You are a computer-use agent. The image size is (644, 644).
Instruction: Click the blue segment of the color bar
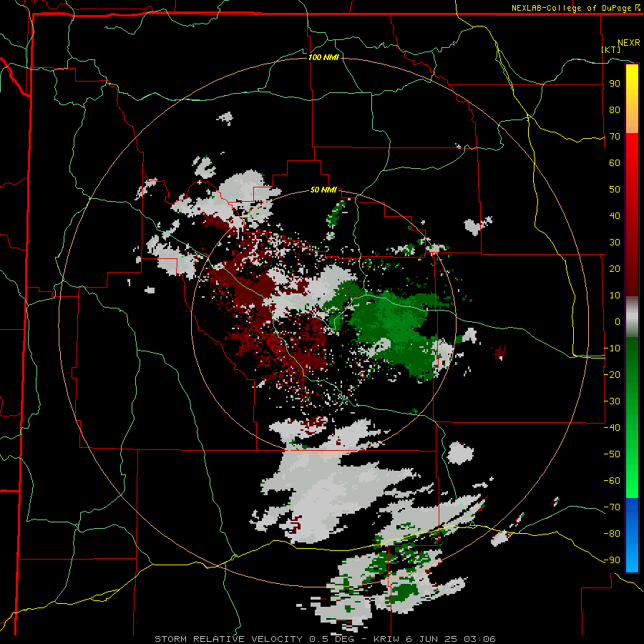(632, 535)
